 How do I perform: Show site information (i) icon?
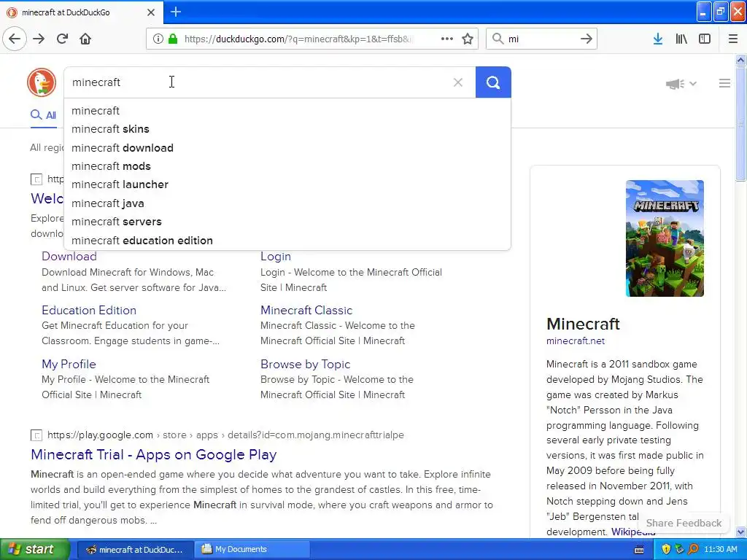coord(158,39)
